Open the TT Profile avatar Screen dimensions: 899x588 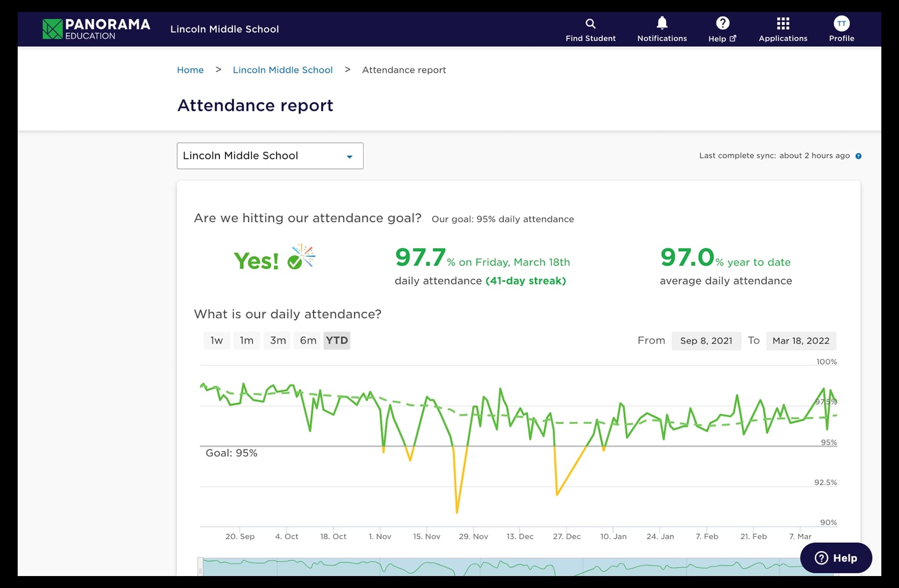tap(841, 23)
